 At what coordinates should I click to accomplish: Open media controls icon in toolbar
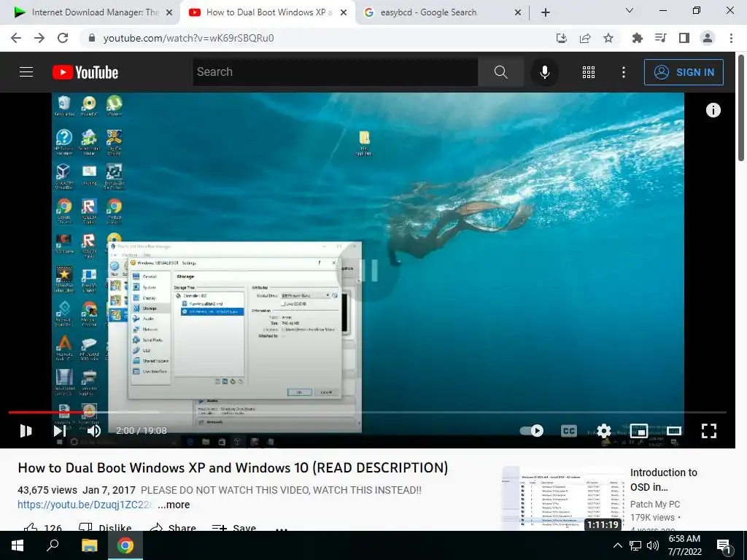pos(661,38)
